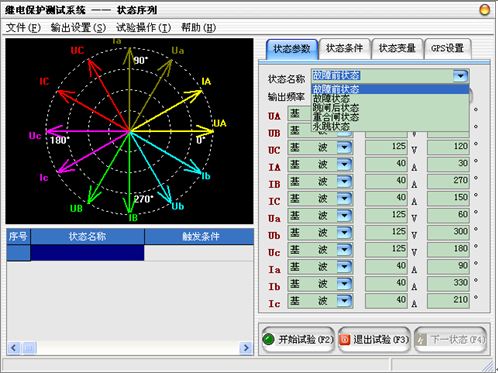Click the red icon on 退出试验 button
The image size is (498, 373).
click(x=345, y=340)
